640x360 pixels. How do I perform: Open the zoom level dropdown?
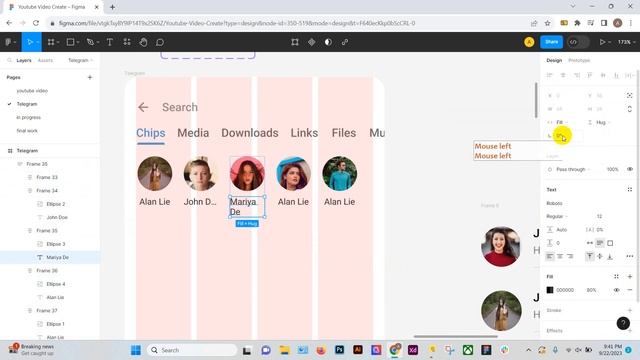(626, 42)
